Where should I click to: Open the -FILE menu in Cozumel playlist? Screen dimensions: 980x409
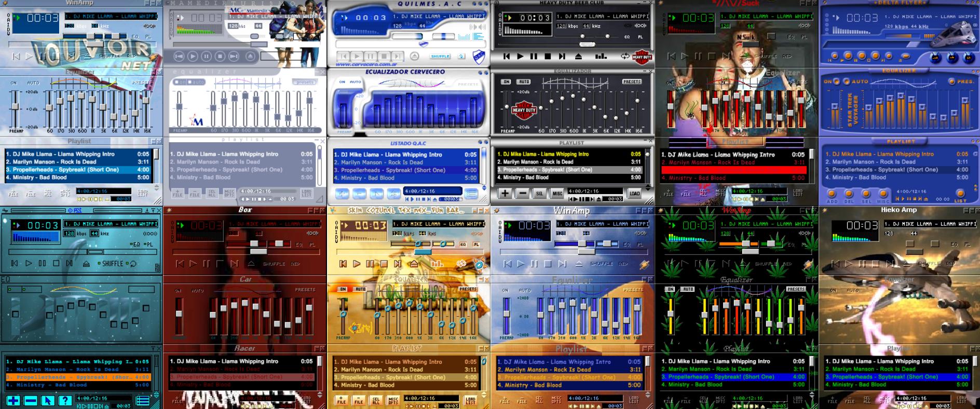point(358,401)
